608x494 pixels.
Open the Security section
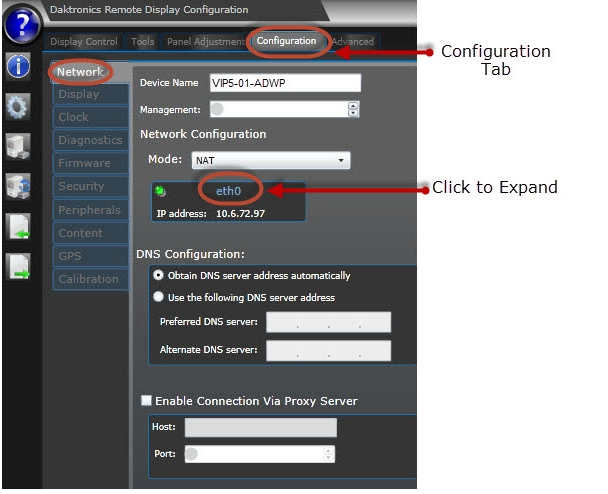point(91,187)
